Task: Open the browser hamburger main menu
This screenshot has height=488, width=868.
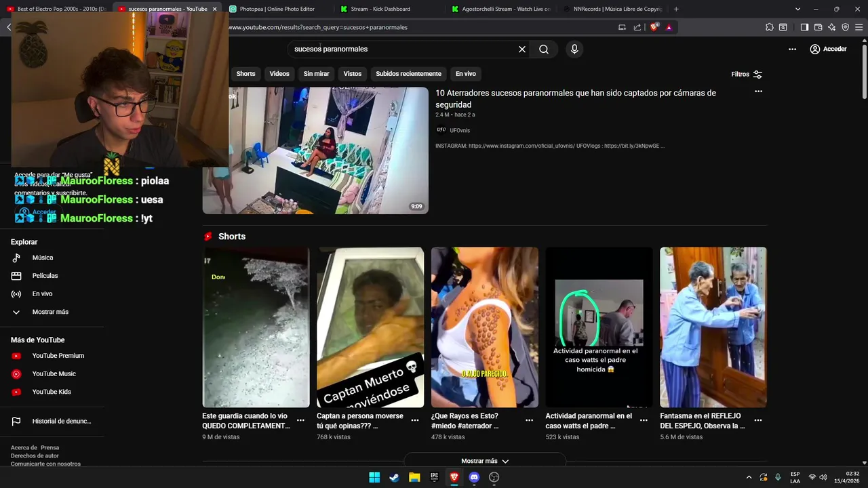Action: [x=859, y=27]
